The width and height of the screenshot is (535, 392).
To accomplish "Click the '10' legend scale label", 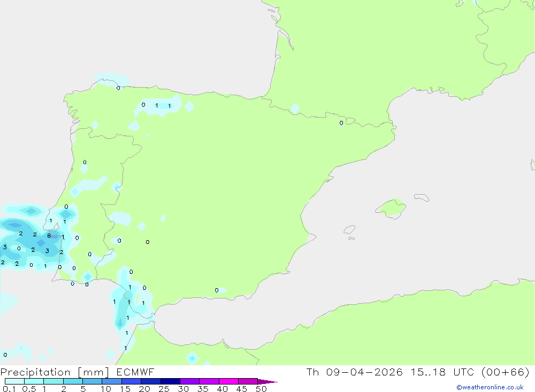I will pos(105,389).
